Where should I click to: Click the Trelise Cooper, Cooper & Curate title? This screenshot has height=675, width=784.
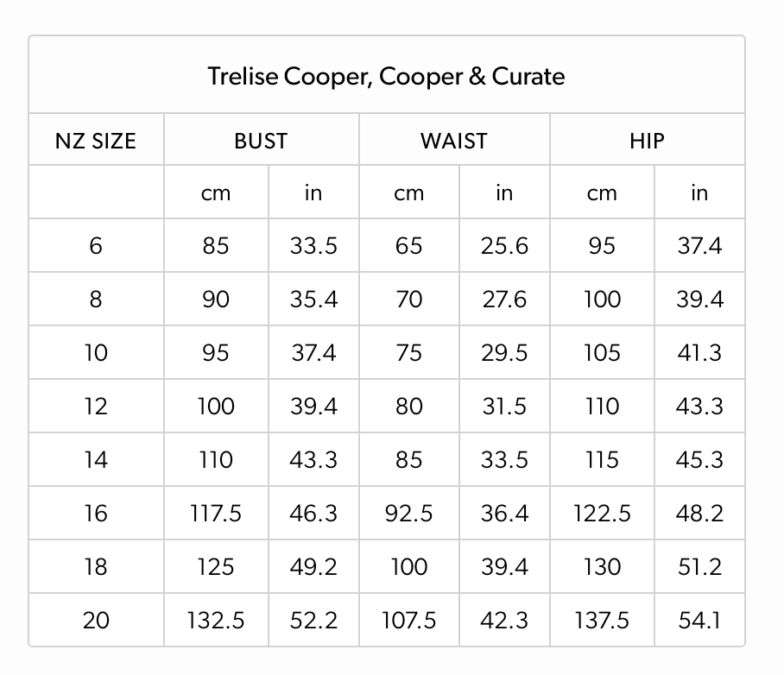(x=386, y=77)
